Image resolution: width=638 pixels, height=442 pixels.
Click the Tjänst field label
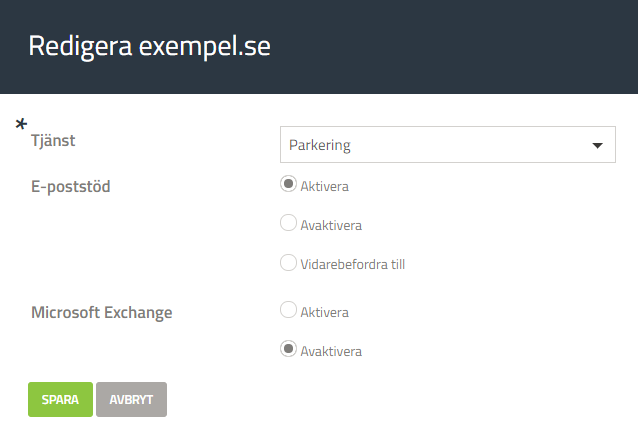[x=53, y=141]
